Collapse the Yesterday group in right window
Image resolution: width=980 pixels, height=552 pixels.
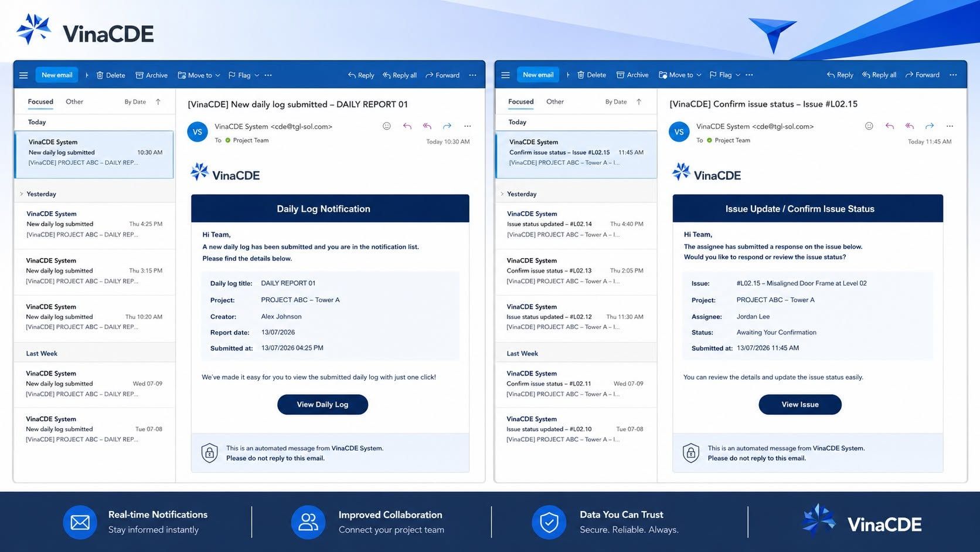502,194
